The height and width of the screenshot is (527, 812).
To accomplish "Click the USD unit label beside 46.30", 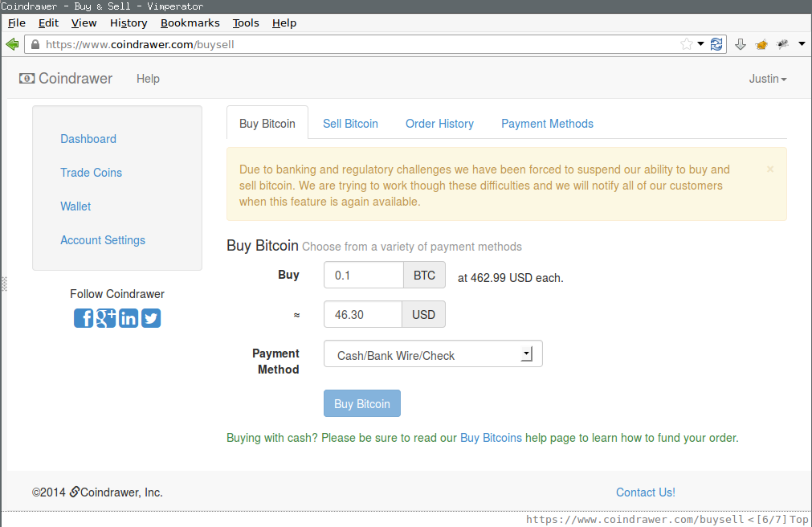I will tap(423, 315).
